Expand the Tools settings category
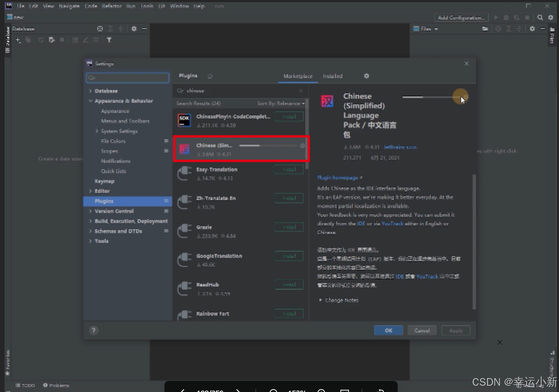 pos(90,241)
